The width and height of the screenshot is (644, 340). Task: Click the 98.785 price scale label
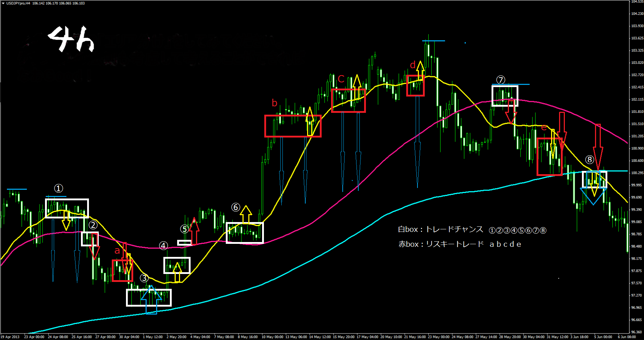coord(636,234)
